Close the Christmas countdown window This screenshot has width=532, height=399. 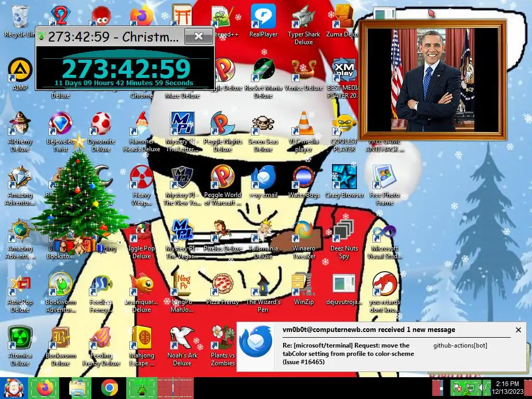(199, 36)
